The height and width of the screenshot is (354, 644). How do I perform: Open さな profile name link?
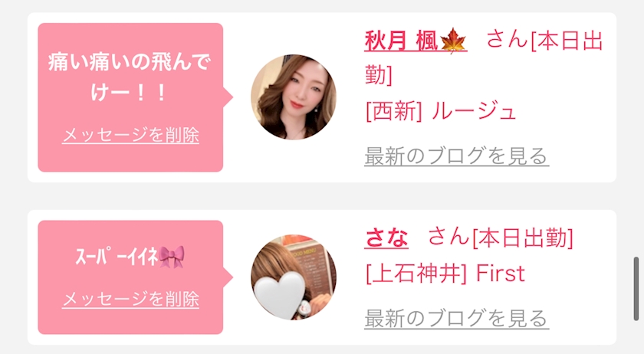pos(386,238)
